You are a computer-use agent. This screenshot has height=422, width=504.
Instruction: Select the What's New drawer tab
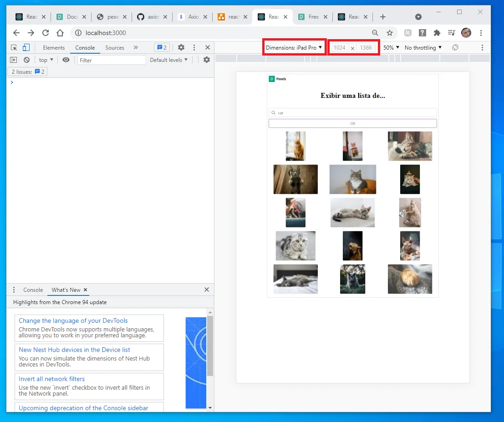66,290
